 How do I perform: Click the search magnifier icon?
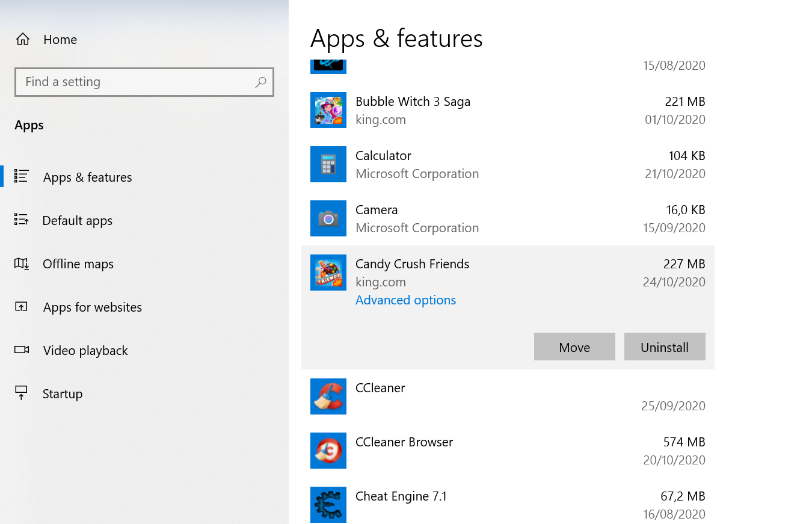(x=260, y=82)
